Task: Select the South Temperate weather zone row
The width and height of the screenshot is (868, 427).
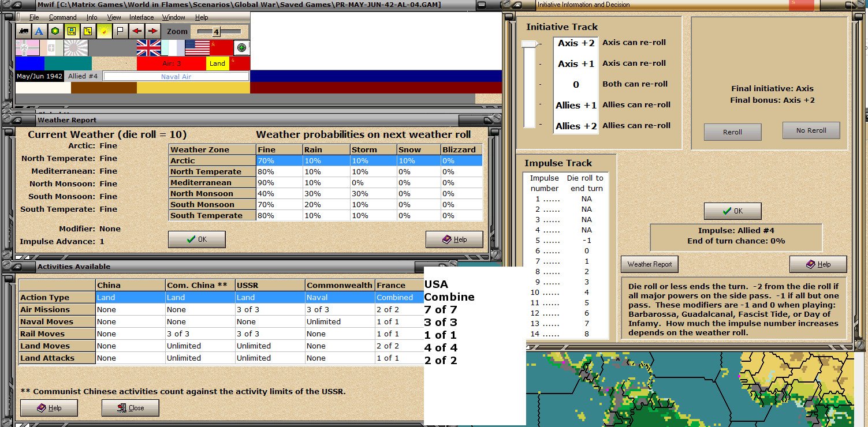Action: pyautogui.click(x=326, y=215)
